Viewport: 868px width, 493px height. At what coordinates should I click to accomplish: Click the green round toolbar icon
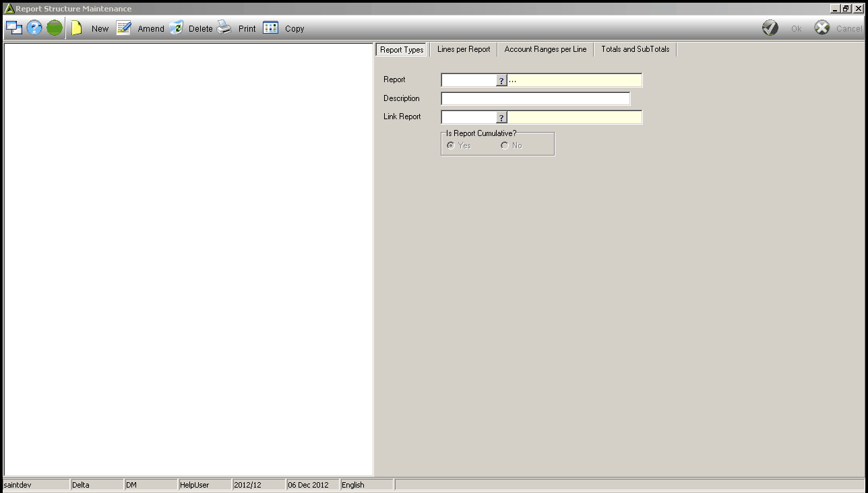click(55, 28)
